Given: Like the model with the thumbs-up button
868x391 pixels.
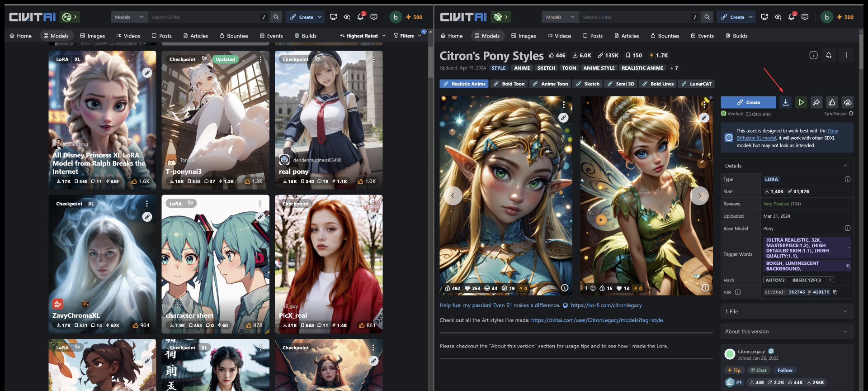Looking at the screenshot, I should point(832,102).
